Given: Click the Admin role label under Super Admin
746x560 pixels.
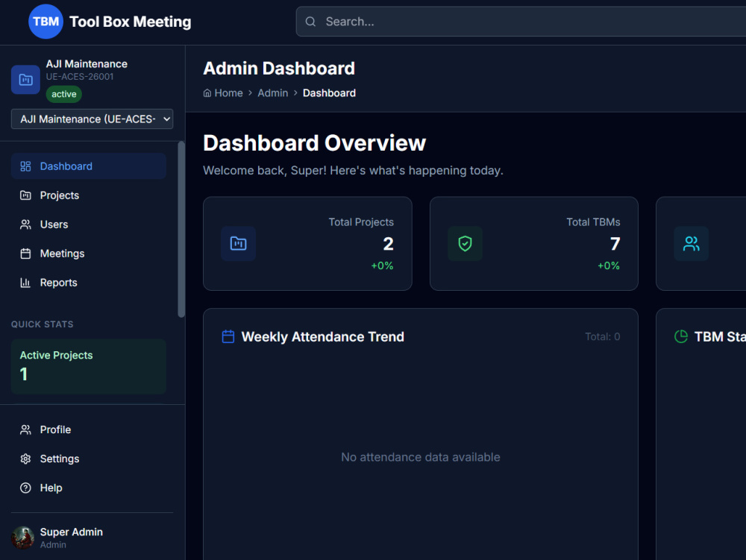Looking at the screenshot, I should coord(53,545).
